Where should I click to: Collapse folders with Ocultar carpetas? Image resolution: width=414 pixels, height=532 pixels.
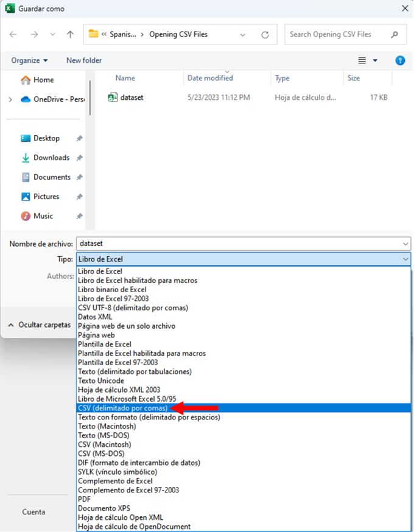tap(39, 325)
